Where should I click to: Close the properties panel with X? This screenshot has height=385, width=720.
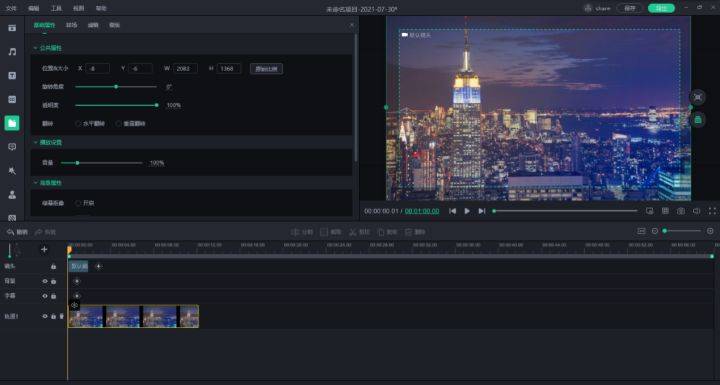[352, 25]
